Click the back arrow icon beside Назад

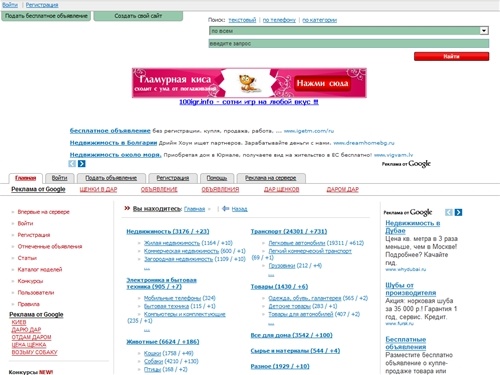(226, 209)
